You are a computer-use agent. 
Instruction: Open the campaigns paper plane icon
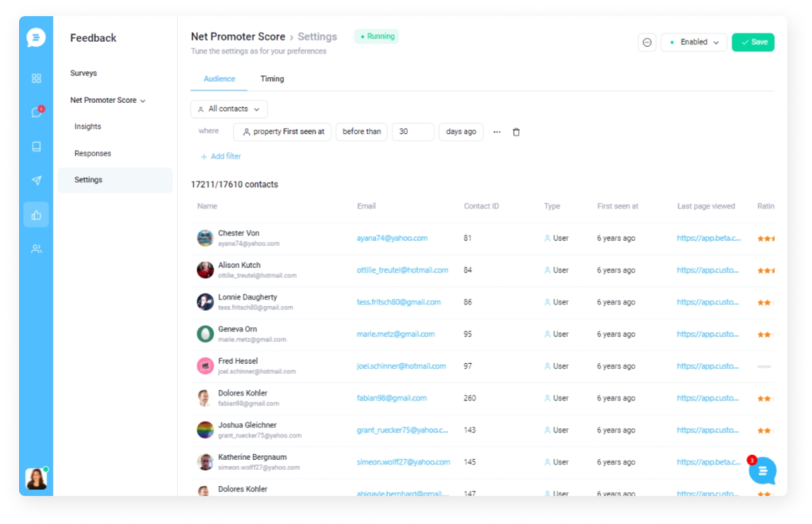(x=36, y=180)
